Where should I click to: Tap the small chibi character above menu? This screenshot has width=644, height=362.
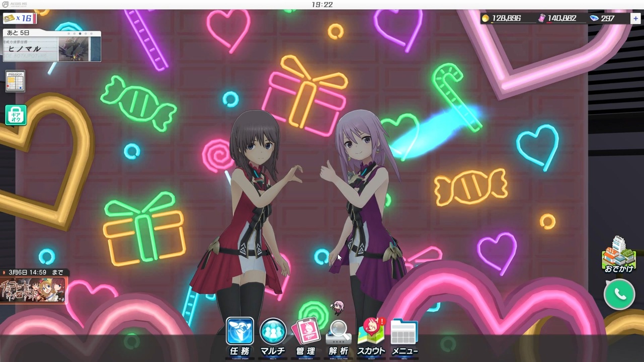tap(338, 307)
